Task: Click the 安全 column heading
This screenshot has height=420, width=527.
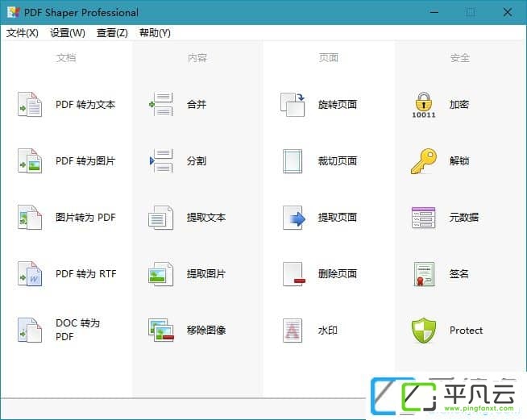Action: coord(460,58)
